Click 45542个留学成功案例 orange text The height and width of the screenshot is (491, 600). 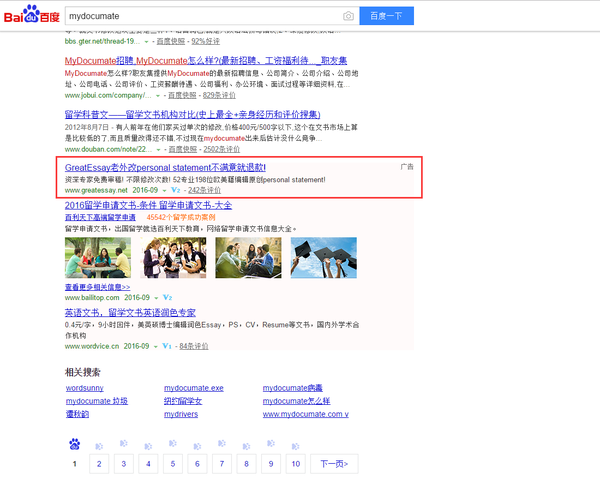(181, 217)
